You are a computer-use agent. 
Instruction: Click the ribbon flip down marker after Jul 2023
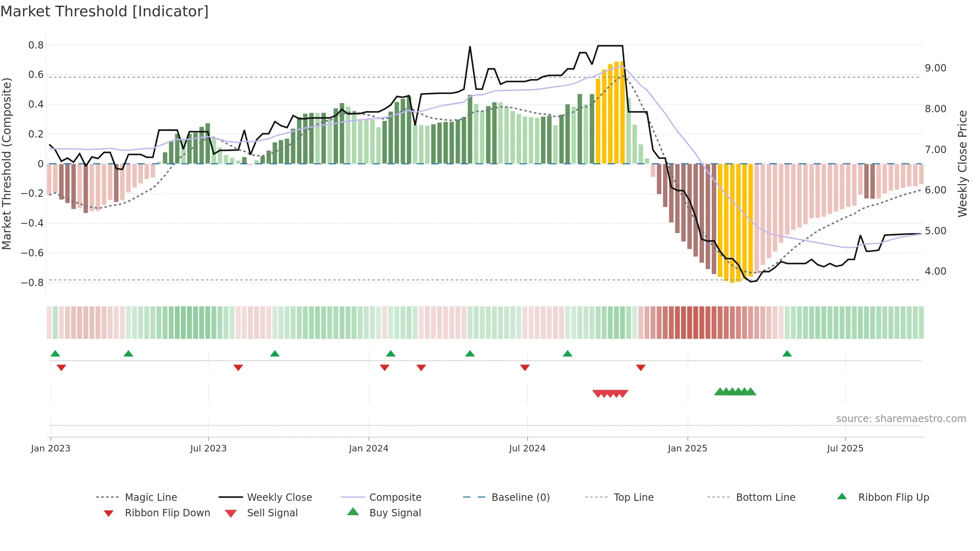tap(238, 368)
